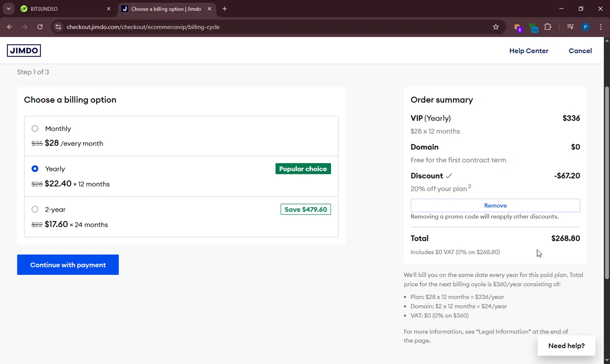
Task: Click Continue with payment button
Action: tap(68, 265)
